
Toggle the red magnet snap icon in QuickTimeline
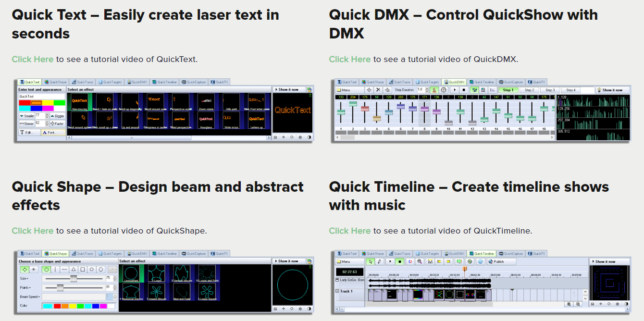[x=410, y=261]
